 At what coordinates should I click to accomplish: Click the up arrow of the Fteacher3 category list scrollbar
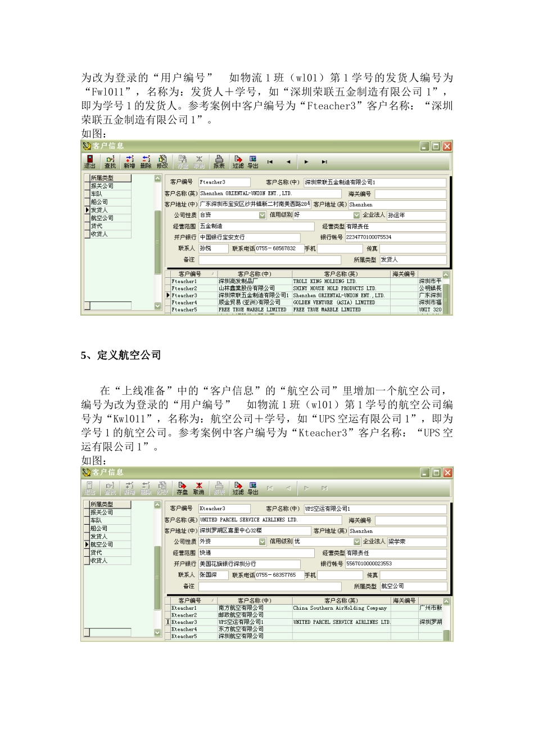pos(157,178)
